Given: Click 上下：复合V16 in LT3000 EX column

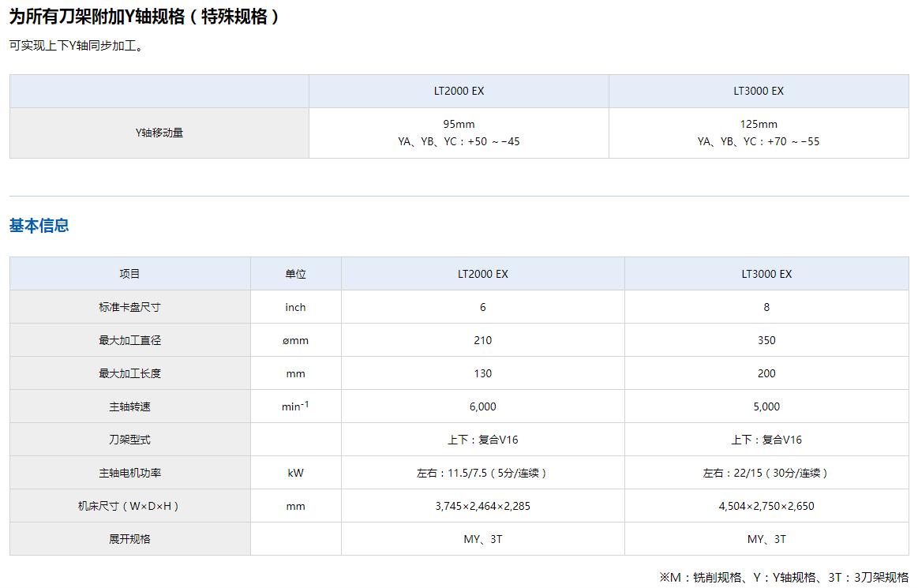Looking at the screenshot, I should coord(766,440).
